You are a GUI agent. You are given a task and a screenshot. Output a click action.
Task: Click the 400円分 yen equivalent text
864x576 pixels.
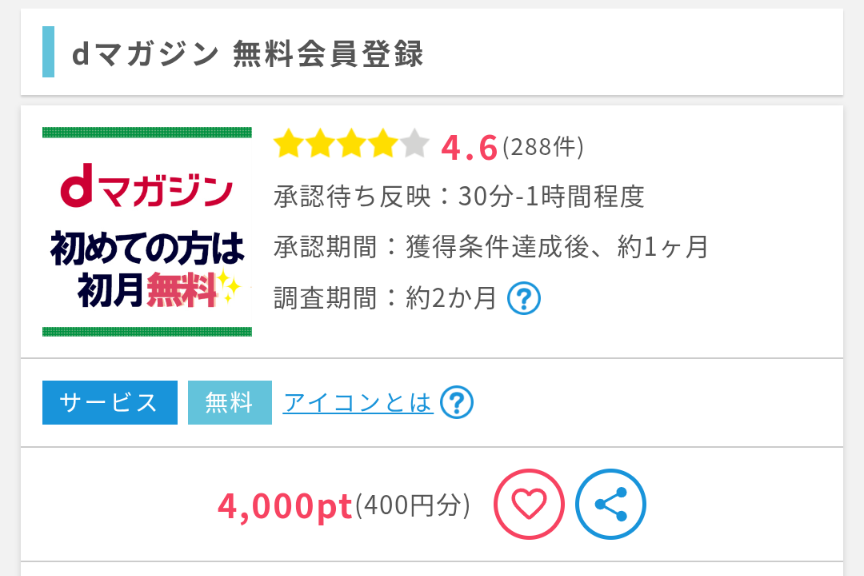point(412,506)
